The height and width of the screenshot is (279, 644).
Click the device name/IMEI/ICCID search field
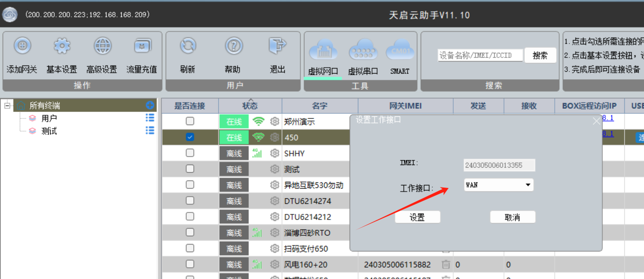(x=480, y=55)
